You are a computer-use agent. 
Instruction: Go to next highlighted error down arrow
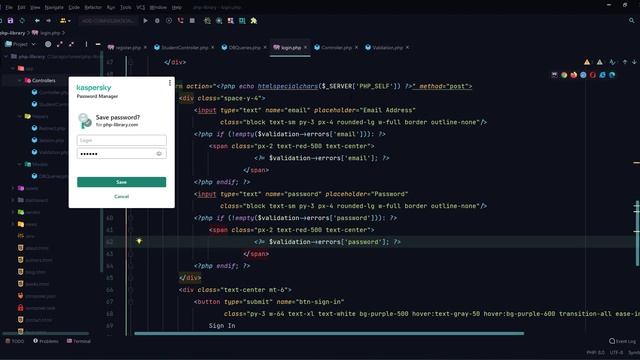(x=634, y=62)
